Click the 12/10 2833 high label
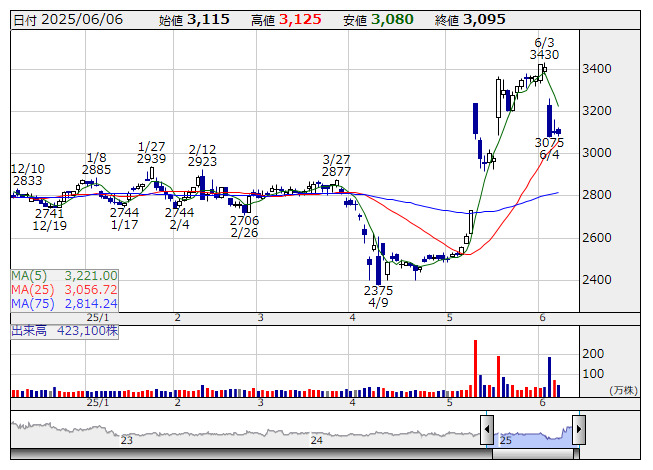This screenshot has width=653, height=470. tap(27, 175)
